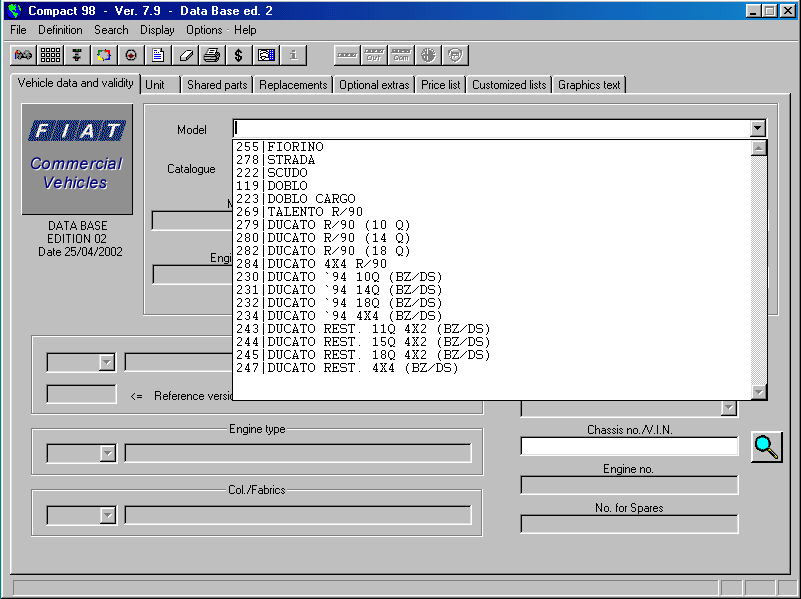Click the globe application icon in title bar
The image size is (801, 599).
[x=15, y=10]
